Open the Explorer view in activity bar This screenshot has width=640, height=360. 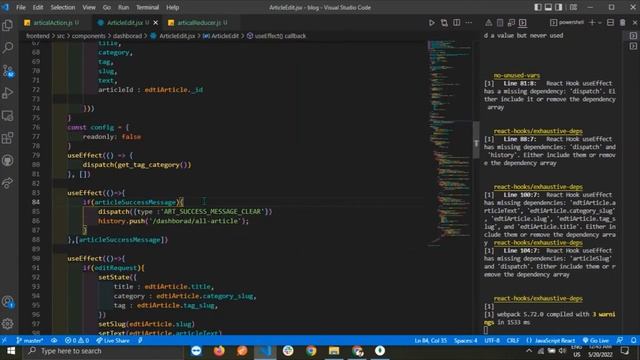click(x=8, y=25)
